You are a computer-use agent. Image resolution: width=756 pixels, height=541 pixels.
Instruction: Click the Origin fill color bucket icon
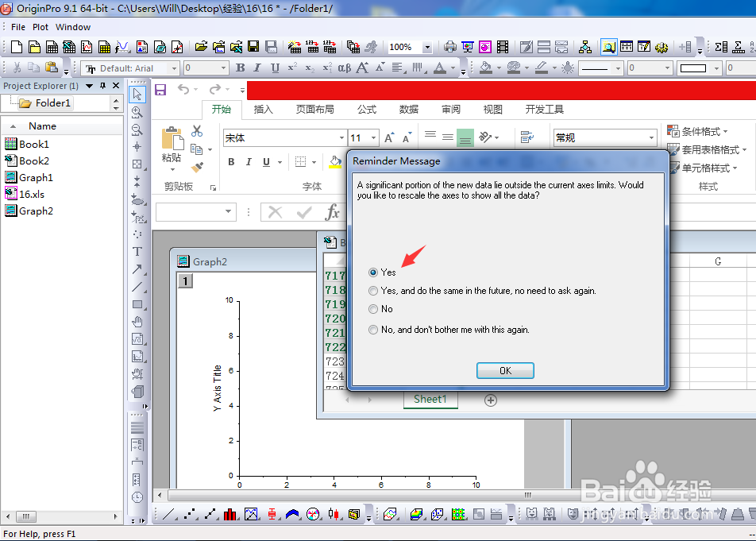[485, 68]
